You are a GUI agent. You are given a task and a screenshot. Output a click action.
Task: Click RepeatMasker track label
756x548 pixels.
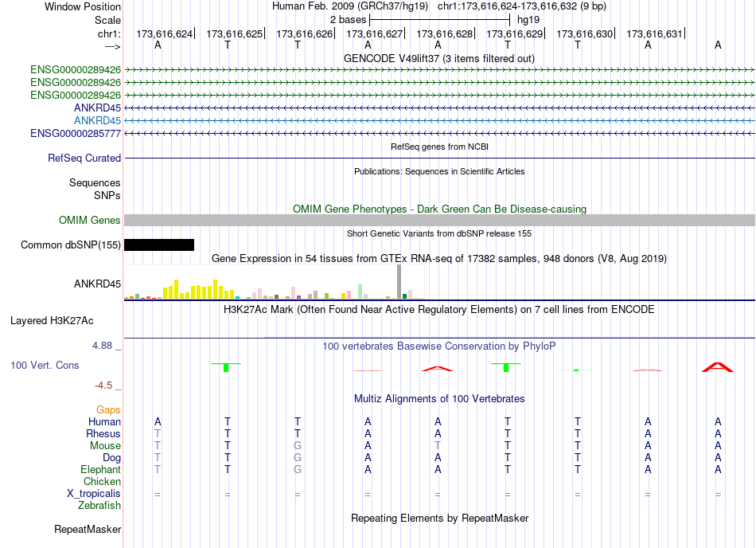tap(88, 530)
